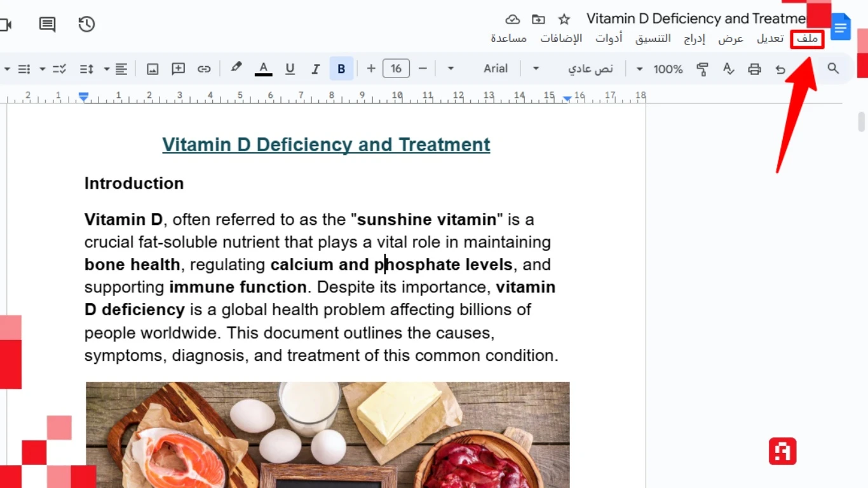Click the paint format roller icon
This screenshot has width=868, height=488.
coord(702,69)
